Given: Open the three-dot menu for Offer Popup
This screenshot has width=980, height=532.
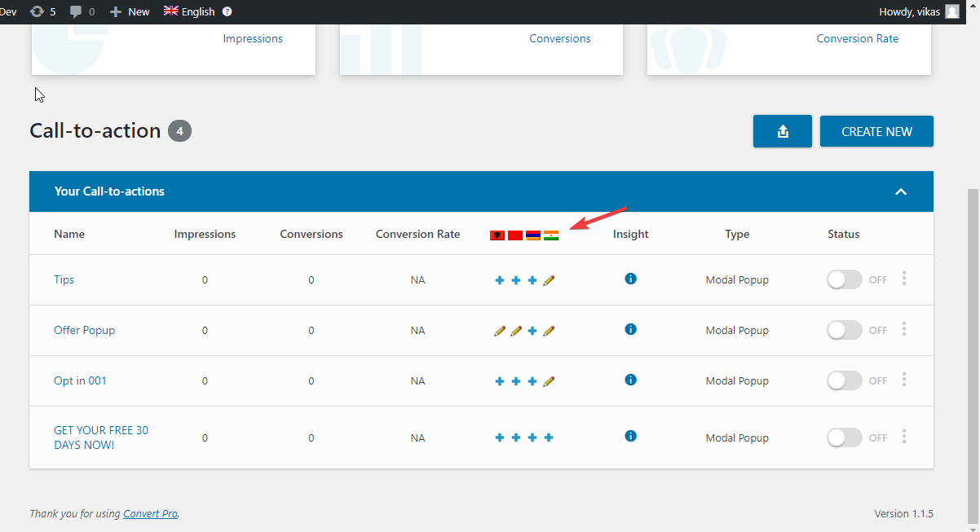Looking at the screenshot, I should point(904,329).
